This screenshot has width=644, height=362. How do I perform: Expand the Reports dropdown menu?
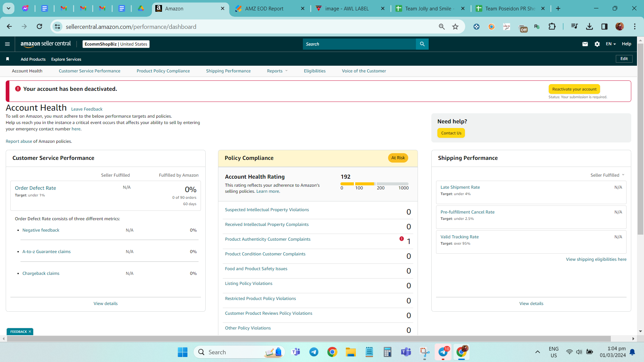(x=277, y=71)
